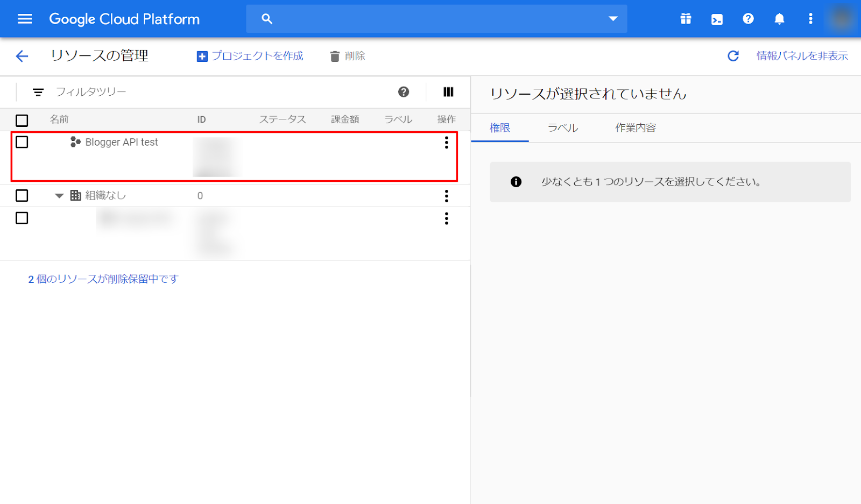Click the search magnifier icon
The image size is (861, 504).
click(x=267, y=19)
